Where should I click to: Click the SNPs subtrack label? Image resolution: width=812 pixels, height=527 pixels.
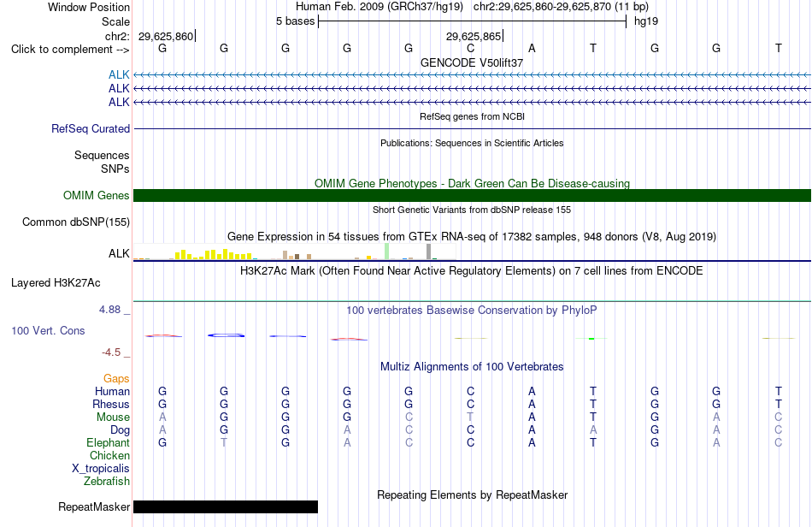(115, 169)
